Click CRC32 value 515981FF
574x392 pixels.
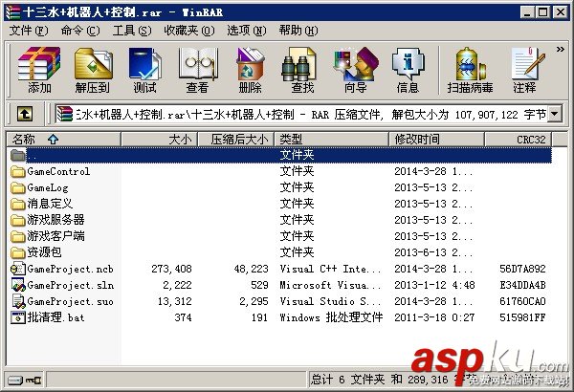pyautogui.click(x=522, y=317)
